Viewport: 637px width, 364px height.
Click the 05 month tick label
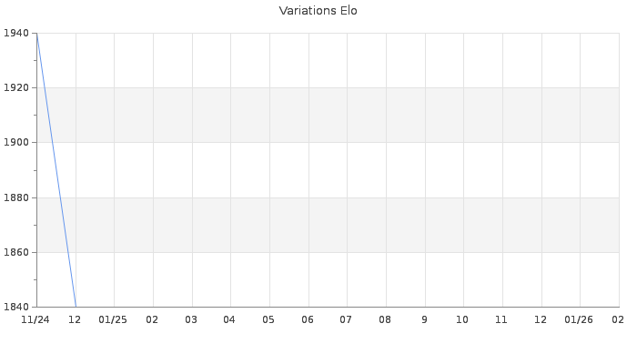pos(268,320)
